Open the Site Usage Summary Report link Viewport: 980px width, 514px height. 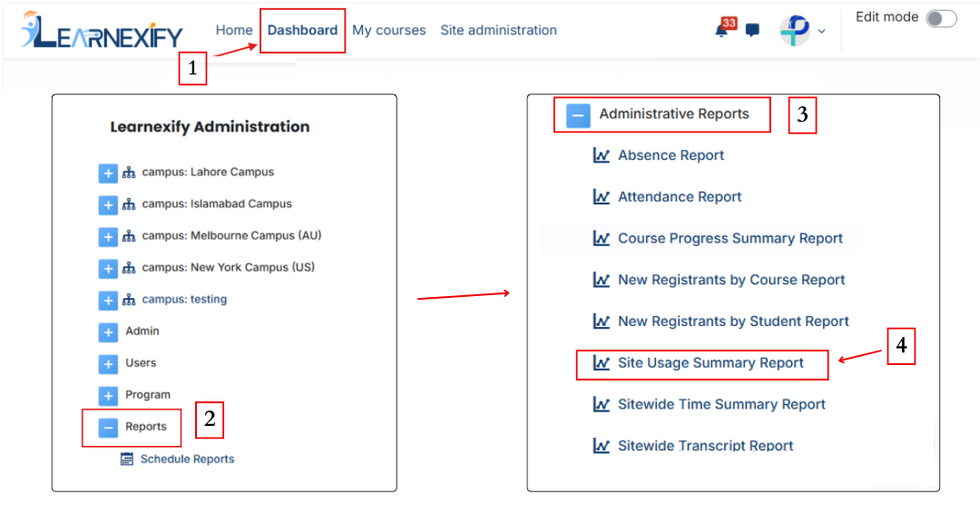pyautogui.click(x=710, y=362)
